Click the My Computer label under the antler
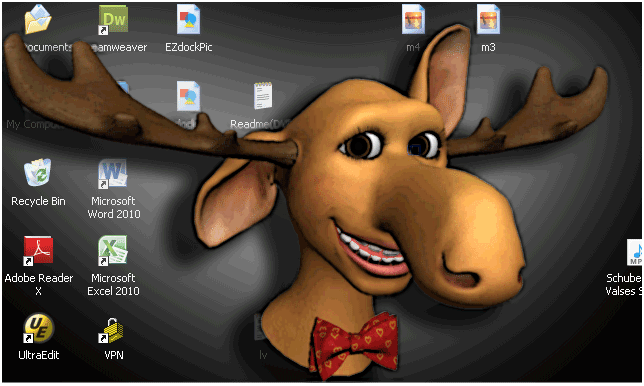644x386 pixels. 34,124
